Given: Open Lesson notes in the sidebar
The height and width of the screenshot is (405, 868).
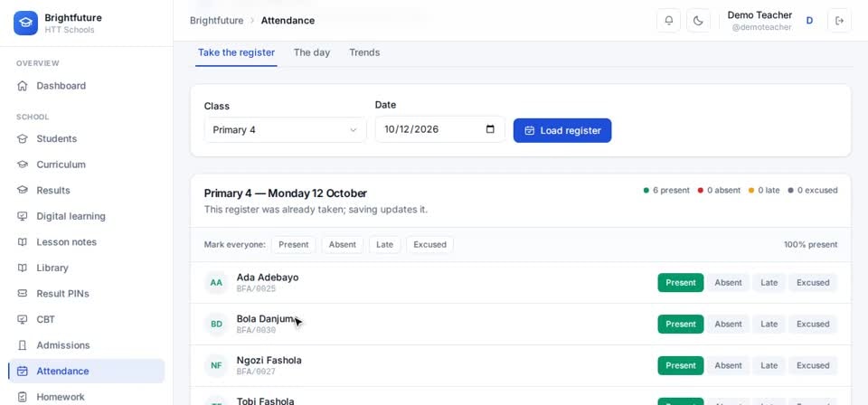Looking at the screenshot, I should pos(87,241).
